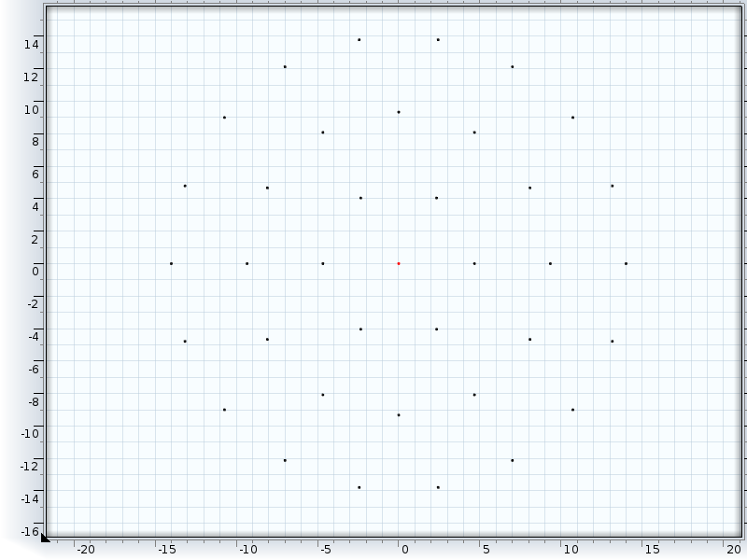Click the top point at x≈2.4, y≈13.8

coord(438,40)
